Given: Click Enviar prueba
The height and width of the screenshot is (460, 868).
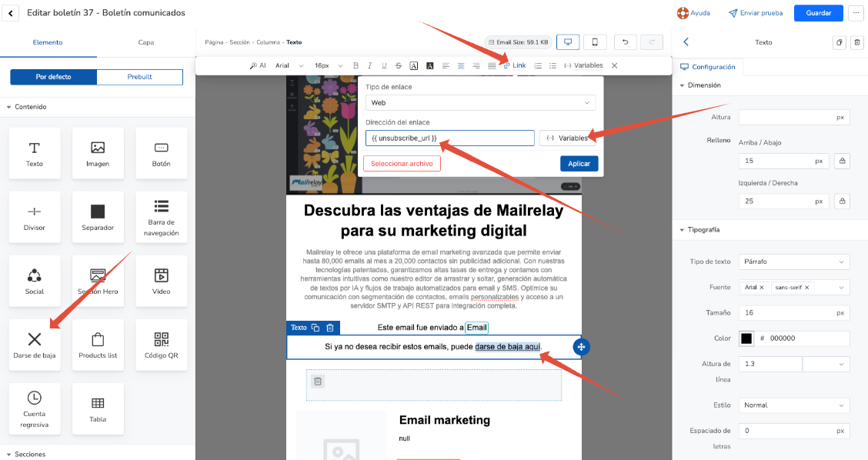Looking at the screenshot, I should pyautogui.click(x=756, y=13).
